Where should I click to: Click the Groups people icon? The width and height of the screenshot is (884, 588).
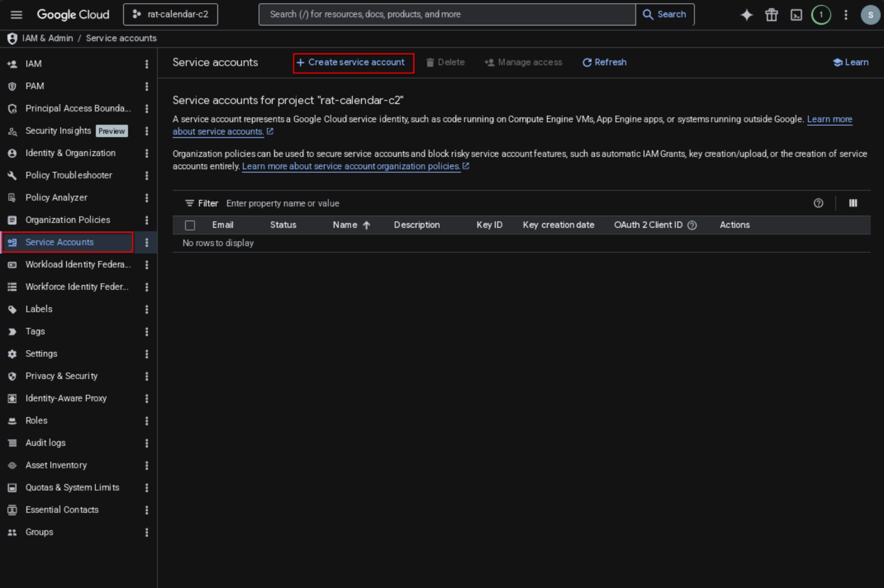pos(12,532)
